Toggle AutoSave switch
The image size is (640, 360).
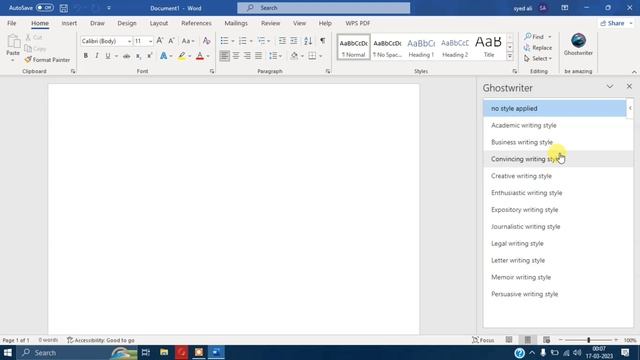[44, 8]
